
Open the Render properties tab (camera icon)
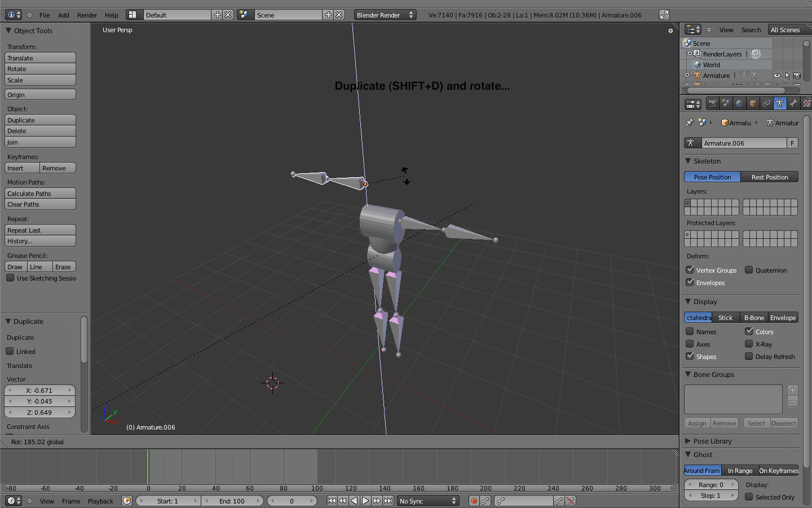713,104
